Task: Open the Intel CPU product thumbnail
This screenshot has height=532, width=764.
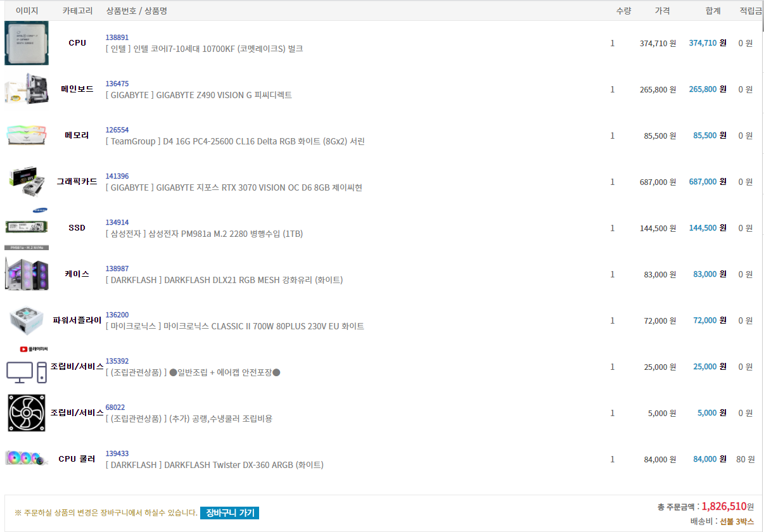Action: pos(27,43)
